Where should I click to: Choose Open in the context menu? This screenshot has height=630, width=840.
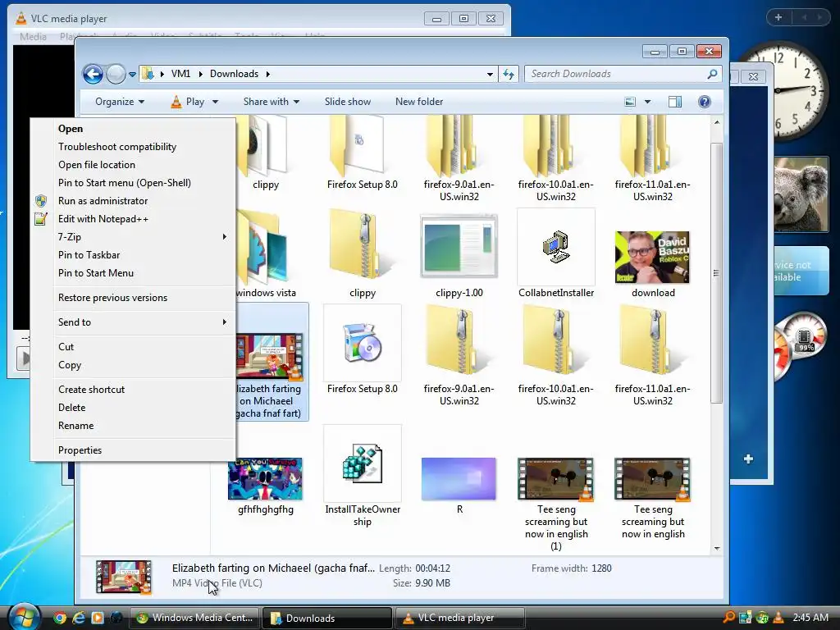(x=133, y=129)
